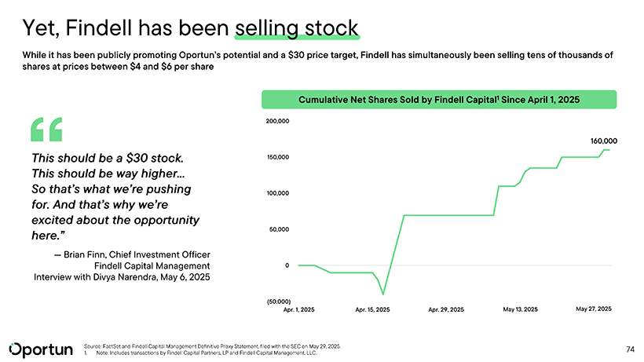Screen dimensions: 644x362
Task: Select the slide title about Findell
Action: pos(191,29)
